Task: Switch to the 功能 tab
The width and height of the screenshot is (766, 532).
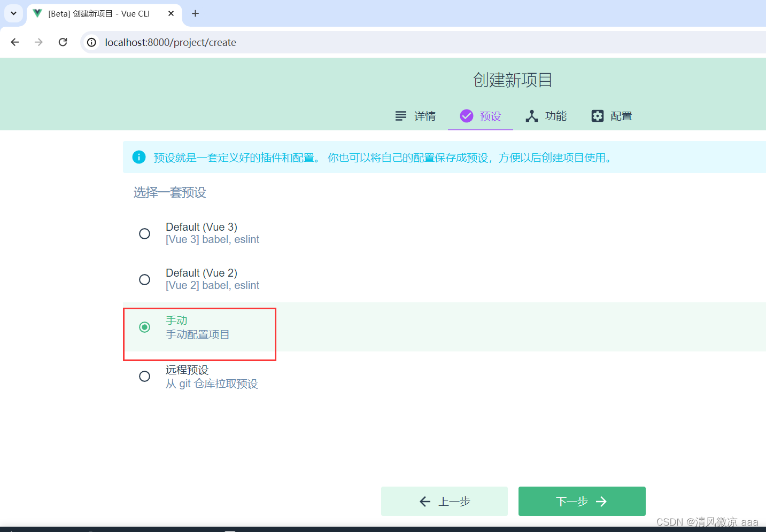Action: pyautogui.click(x=546, y=116)
